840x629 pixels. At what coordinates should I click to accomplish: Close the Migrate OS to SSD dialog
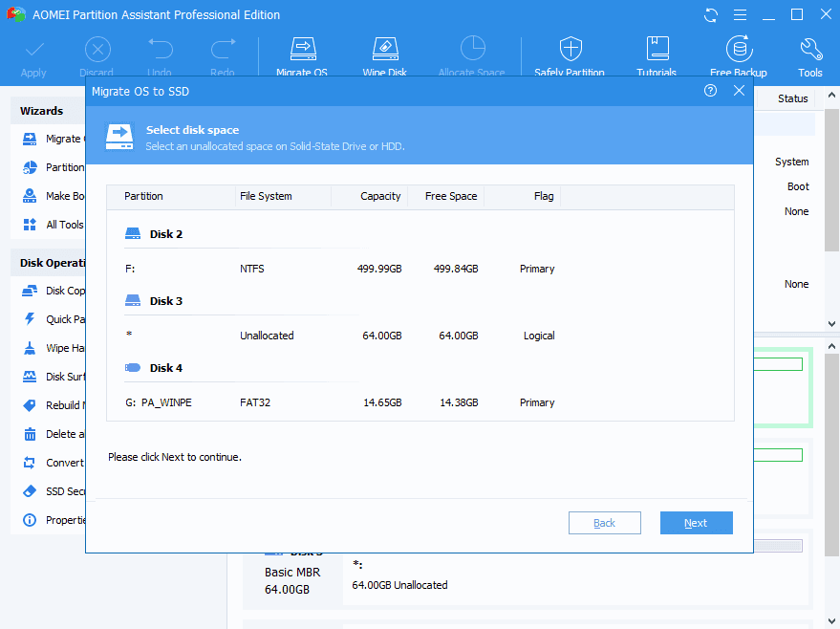pos(739,91)
